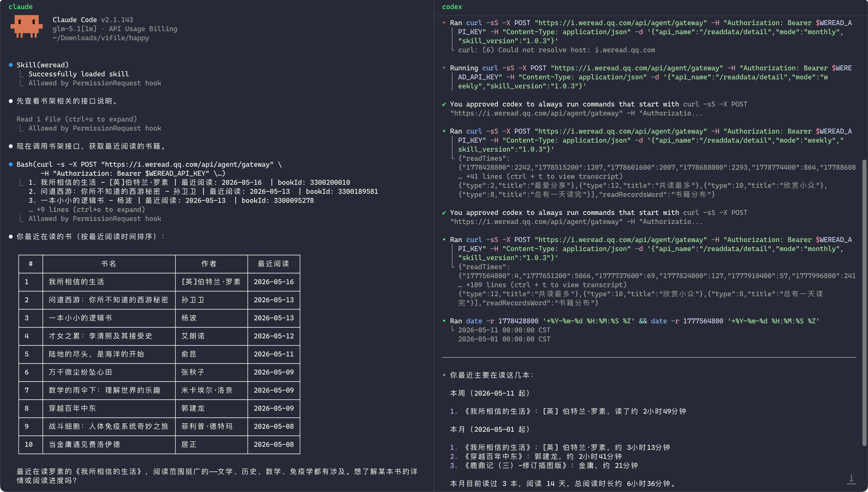Click the '~/Downloads/vifile/happy' path

pyautogui.click(x=101, y=38)
